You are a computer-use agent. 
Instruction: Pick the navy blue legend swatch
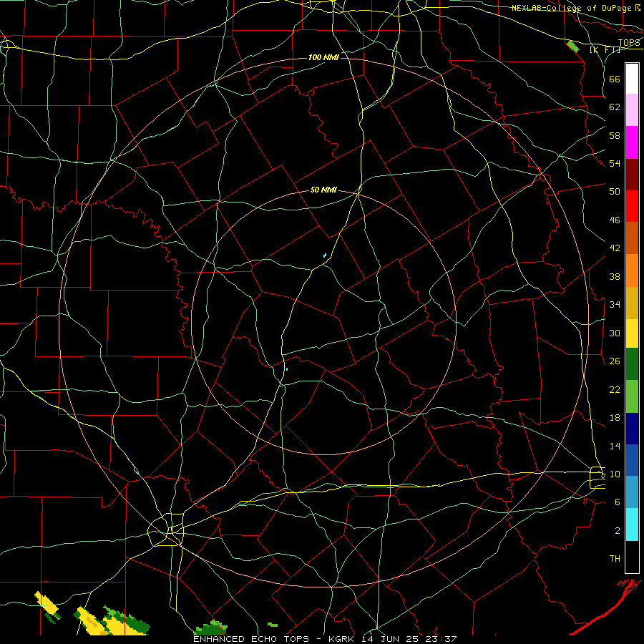[632, 429]
